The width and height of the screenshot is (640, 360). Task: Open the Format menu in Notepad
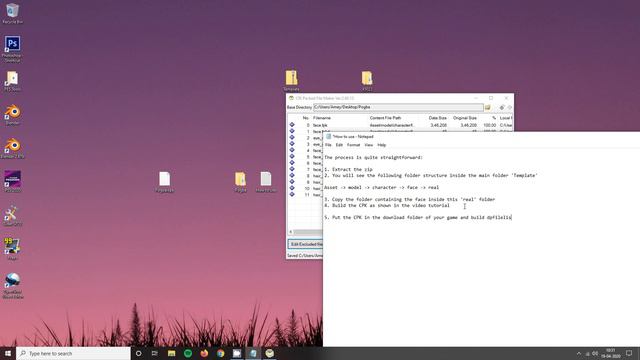tap(353, 145)
